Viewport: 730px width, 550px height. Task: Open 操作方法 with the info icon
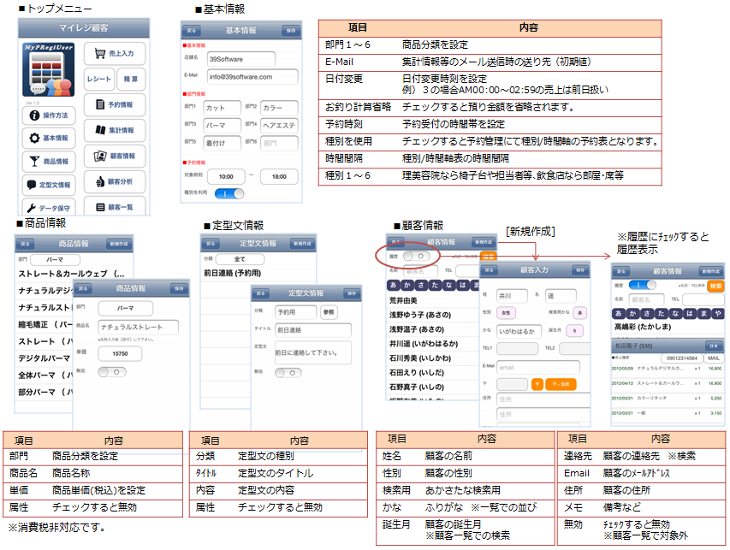click(49, 115)
